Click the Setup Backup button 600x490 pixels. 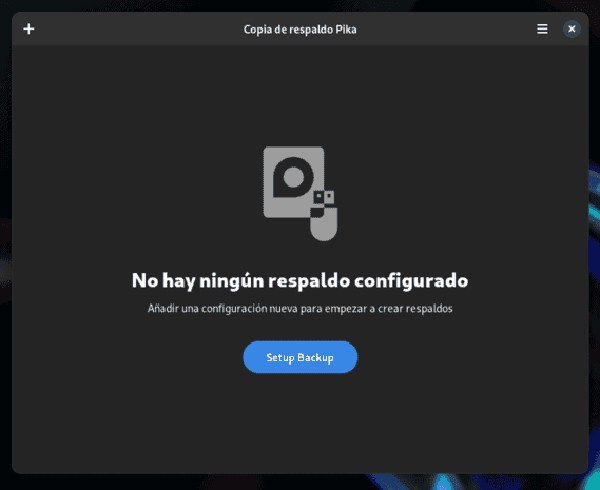300,357
